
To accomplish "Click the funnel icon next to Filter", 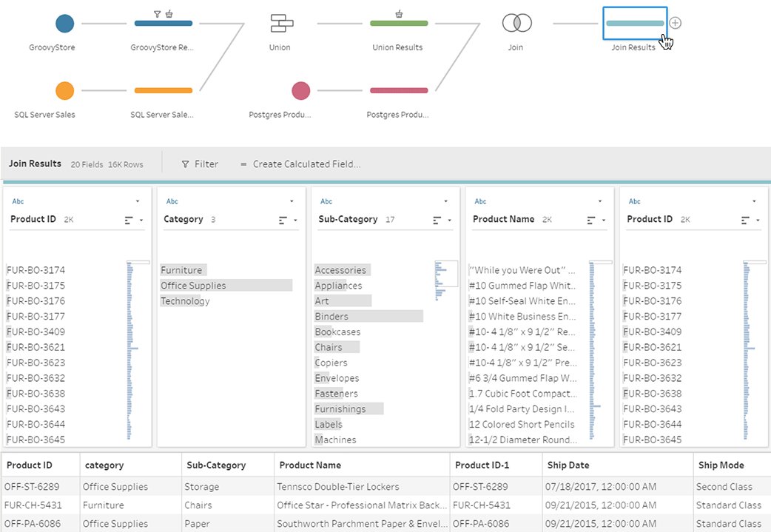I will click(x=184, y=164).
